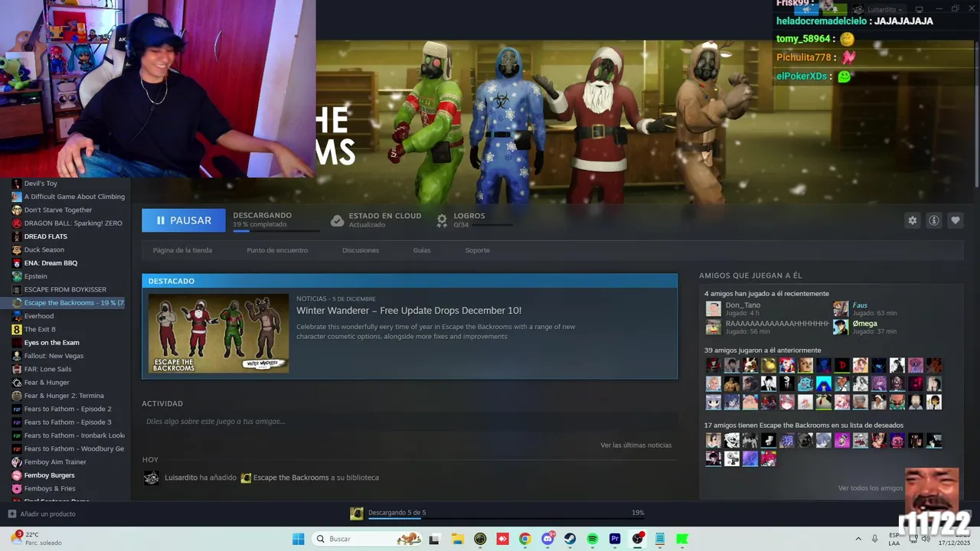
Task: Select Devil's Toy in the library list
Action: click(41, 184)
